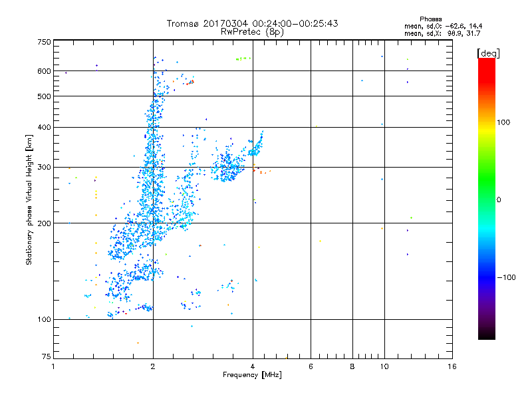
Task: Click the '200' height axis label
Action: pyautogui.click(x=44, y=223)
